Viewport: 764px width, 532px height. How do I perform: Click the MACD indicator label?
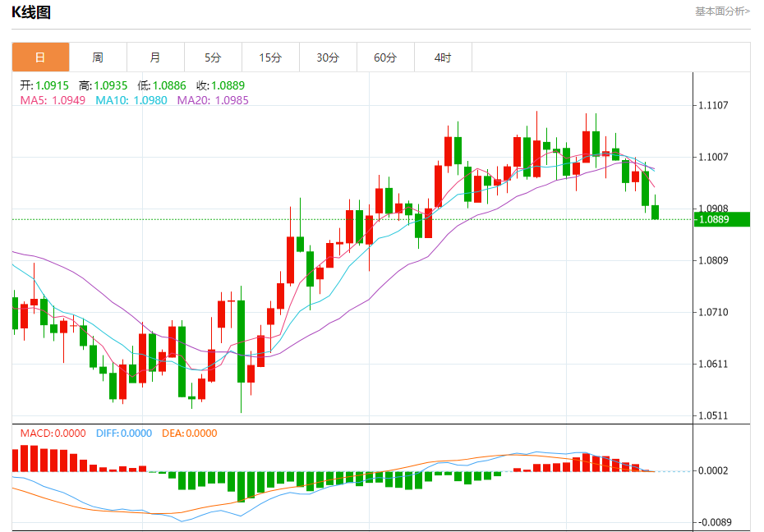tap(53, 433)
